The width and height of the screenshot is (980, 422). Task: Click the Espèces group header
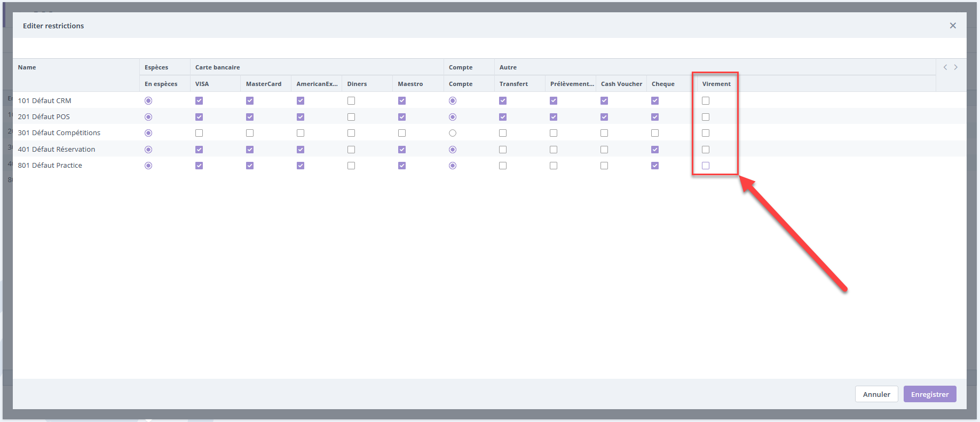(156, 67)
